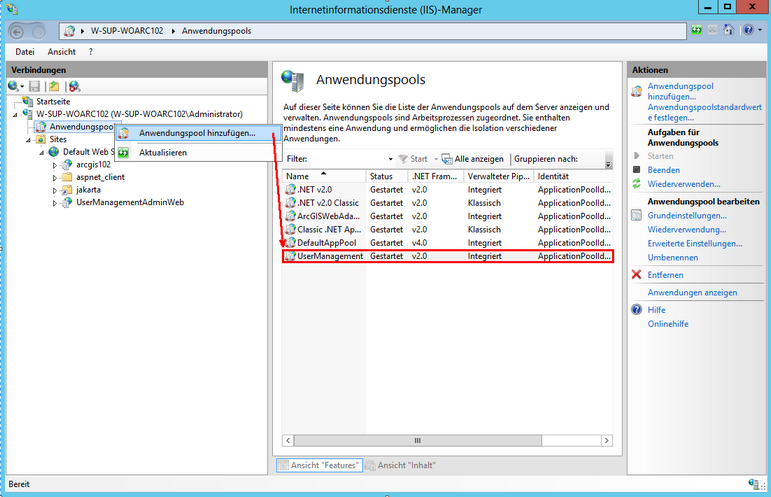Click Beenden action link
This screenshot has height=497, width=771.
(663, 170)
